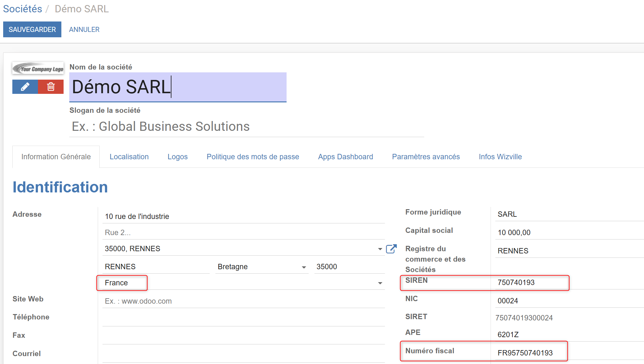The image size is (644, 364).
Task: Edit the city field RENNES in the address
Action: pyautogui.click(x=156, y=267)
